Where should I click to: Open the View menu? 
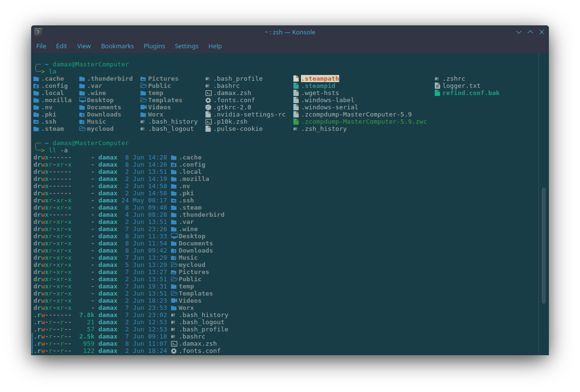84,46
